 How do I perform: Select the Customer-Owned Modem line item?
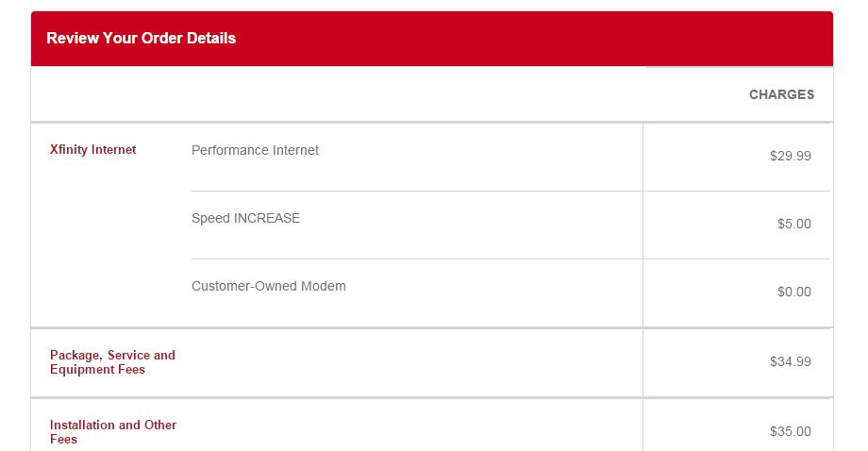coord(269,286)
